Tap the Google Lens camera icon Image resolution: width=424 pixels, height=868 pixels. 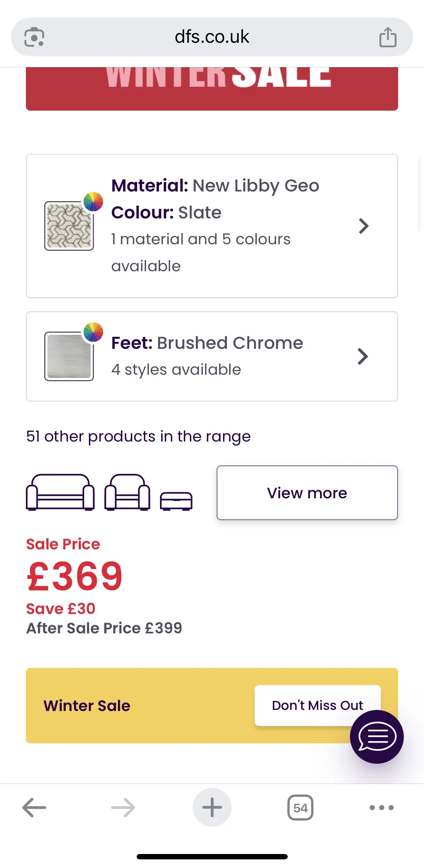point(34,37)
